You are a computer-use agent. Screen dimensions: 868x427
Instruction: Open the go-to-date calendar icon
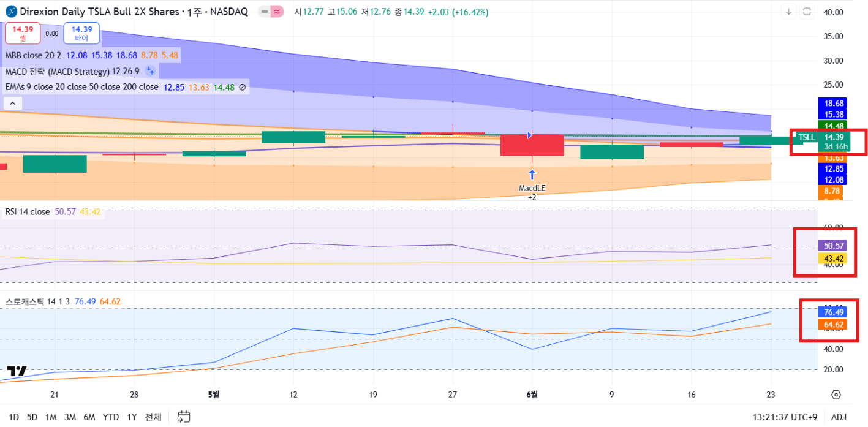[x=183, y=417]
